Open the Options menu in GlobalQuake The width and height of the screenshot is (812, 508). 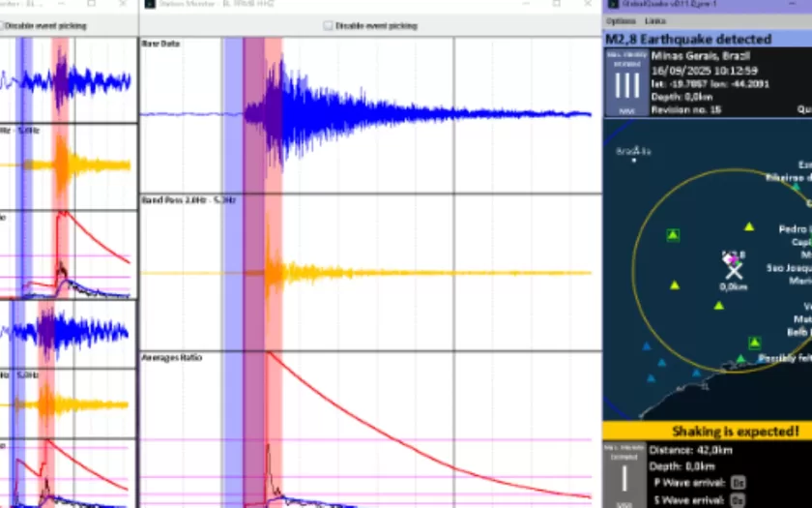(x=620, y=20)
